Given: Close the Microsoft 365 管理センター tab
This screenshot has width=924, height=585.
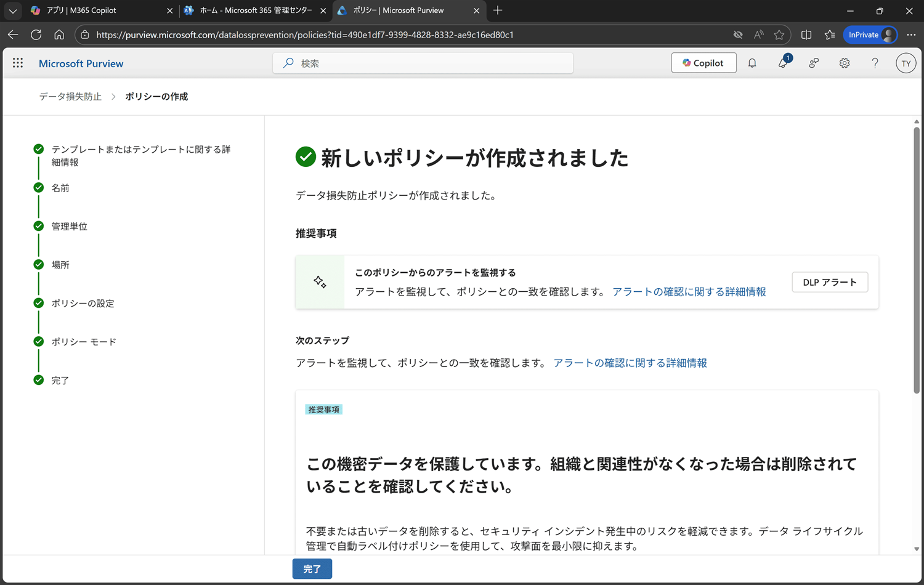Looking at the screenshot, I should (323, 10).
